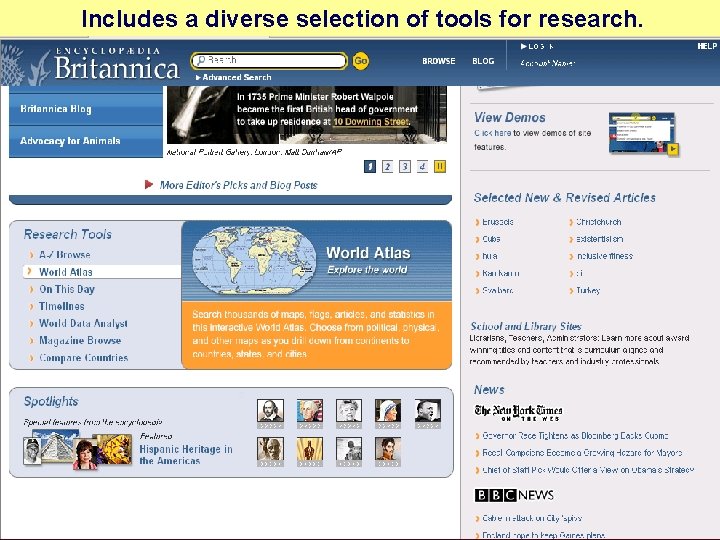Click the World Atlas map image

click(x=254, y=260)
